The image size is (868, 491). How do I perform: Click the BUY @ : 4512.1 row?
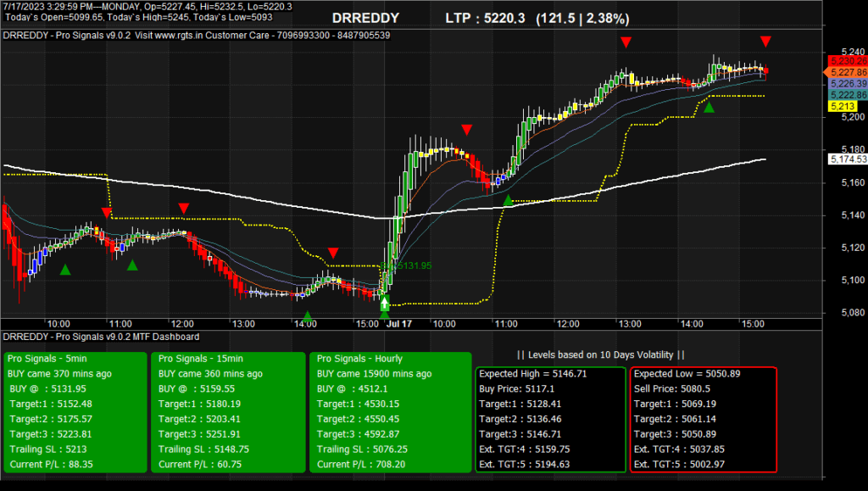[x=352, y=388]
